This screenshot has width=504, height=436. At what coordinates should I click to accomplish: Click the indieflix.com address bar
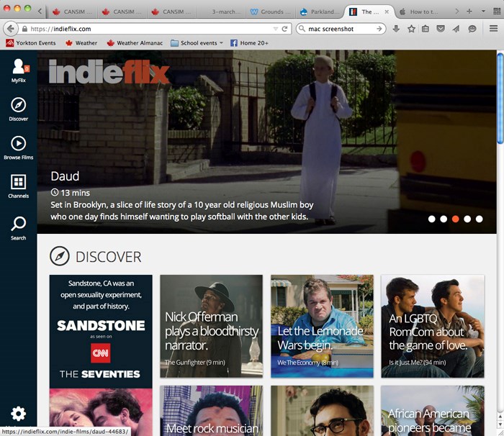point(147,29)
